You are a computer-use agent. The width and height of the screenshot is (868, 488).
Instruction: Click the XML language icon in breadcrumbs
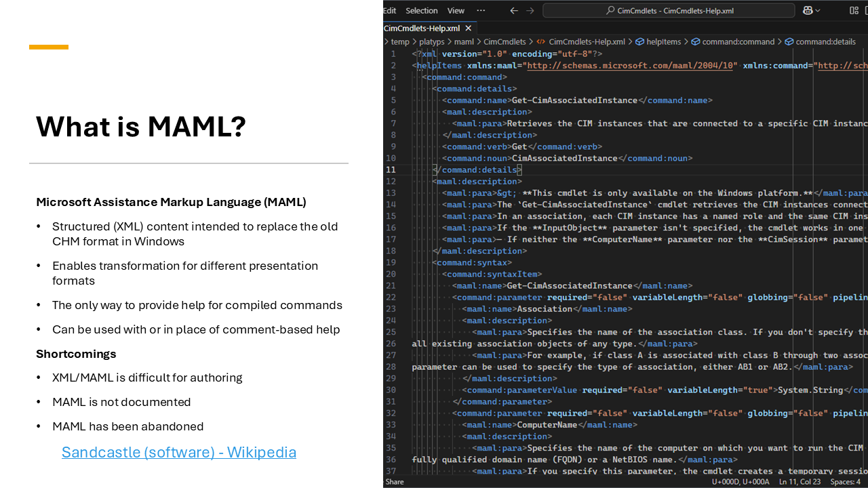pyautogui.click(x=540, y=41)
